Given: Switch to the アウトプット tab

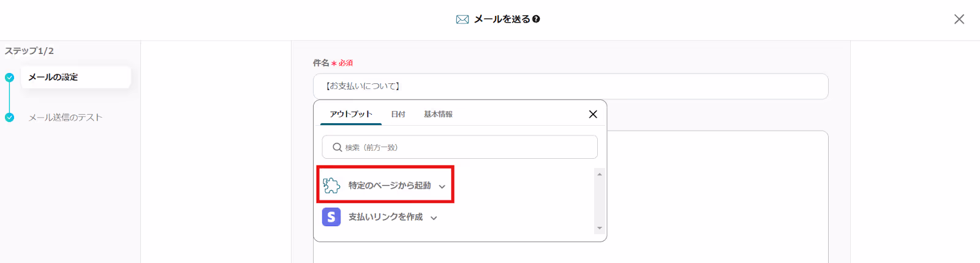Looking at the screenshot, I should click(x=351, y=114).
